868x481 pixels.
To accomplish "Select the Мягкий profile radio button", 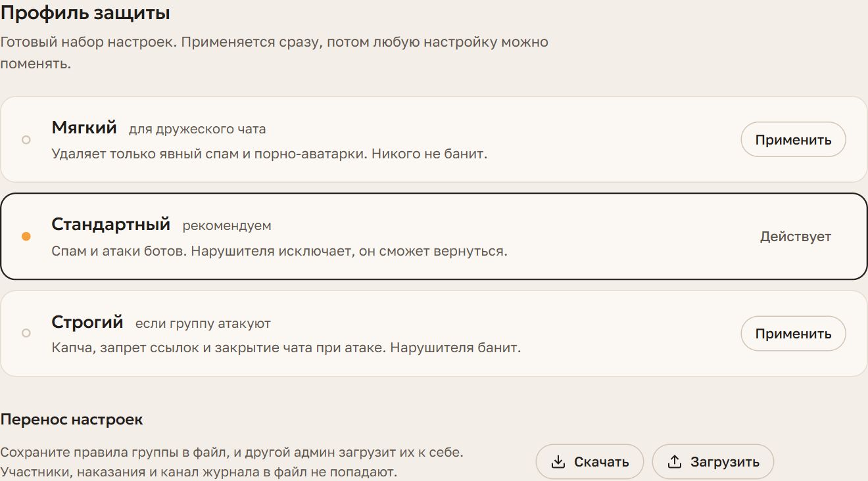I will click(26, 140).
